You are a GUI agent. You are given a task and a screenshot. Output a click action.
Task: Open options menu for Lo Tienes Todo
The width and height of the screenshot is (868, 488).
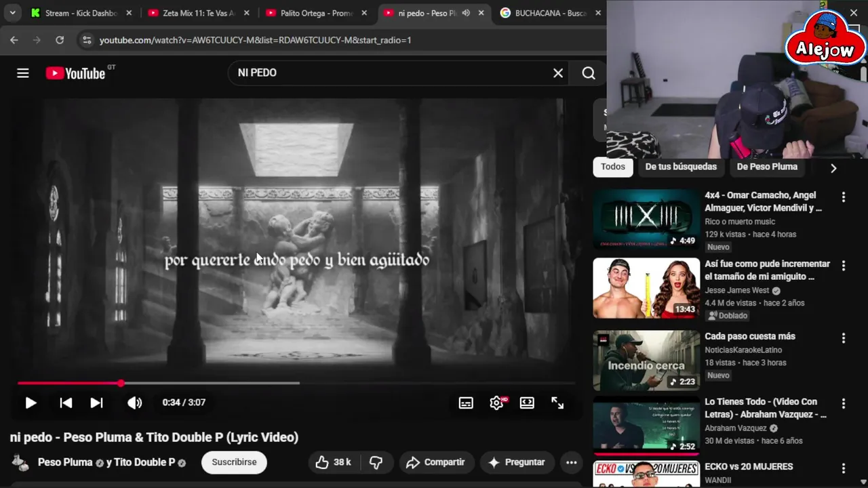tap(844, 403)
